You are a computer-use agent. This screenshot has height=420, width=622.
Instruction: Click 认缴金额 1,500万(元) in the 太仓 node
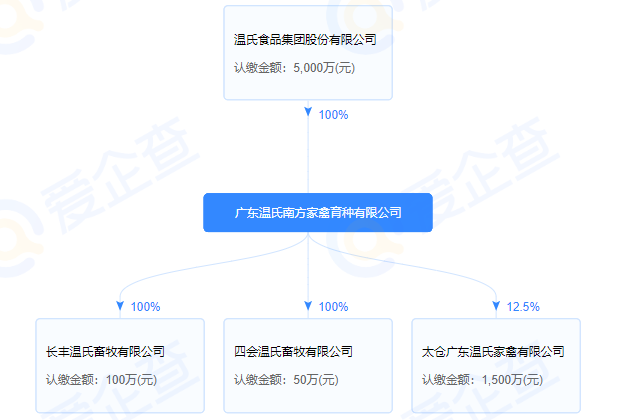pos(482,379)
